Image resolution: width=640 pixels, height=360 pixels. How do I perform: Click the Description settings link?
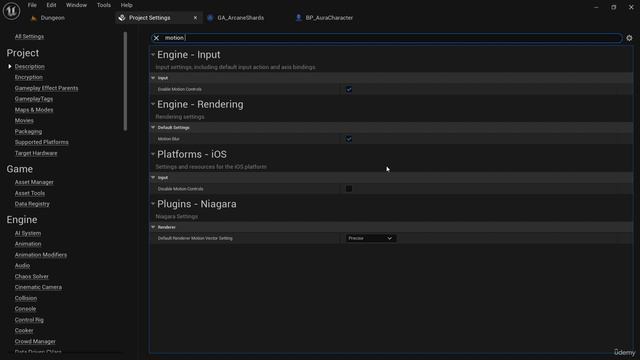[x=29, y=67]
